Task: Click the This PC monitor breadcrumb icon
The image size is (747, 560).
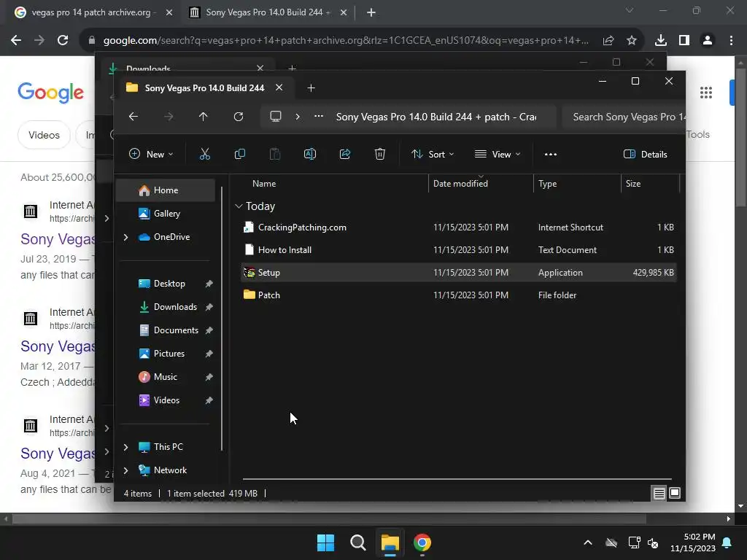Action: tap(275, 117)
